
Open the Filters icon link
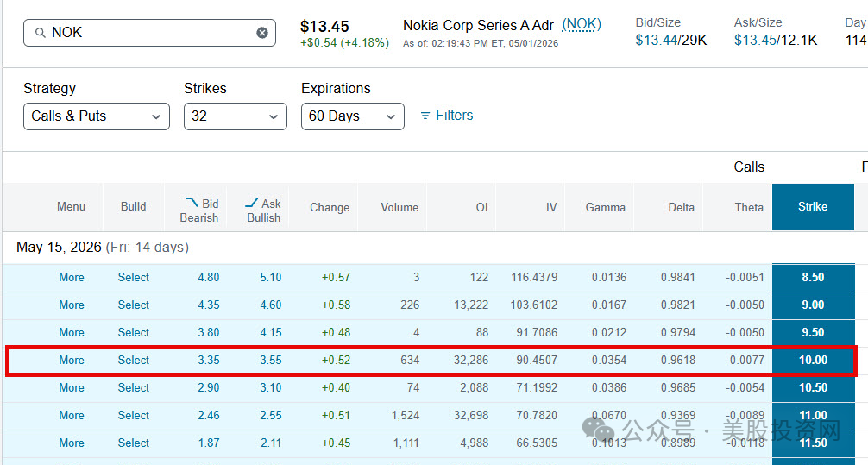click(425, 115)
